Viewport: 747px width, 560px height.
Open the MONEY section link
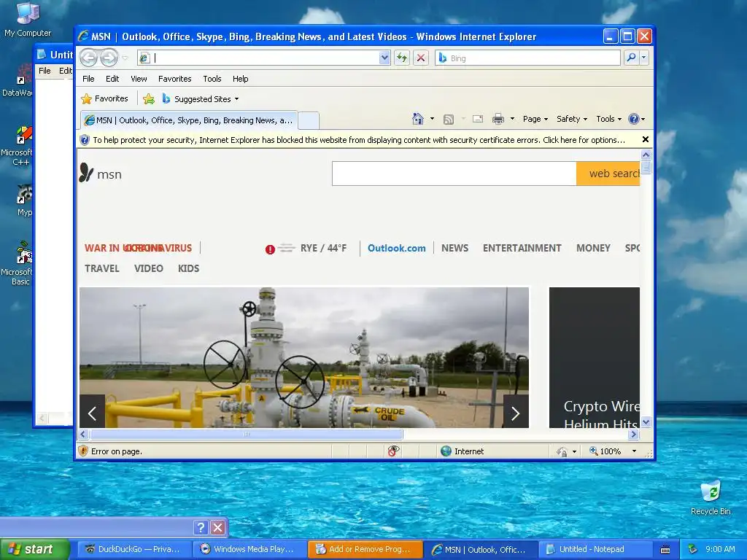[x=593, y=248]
